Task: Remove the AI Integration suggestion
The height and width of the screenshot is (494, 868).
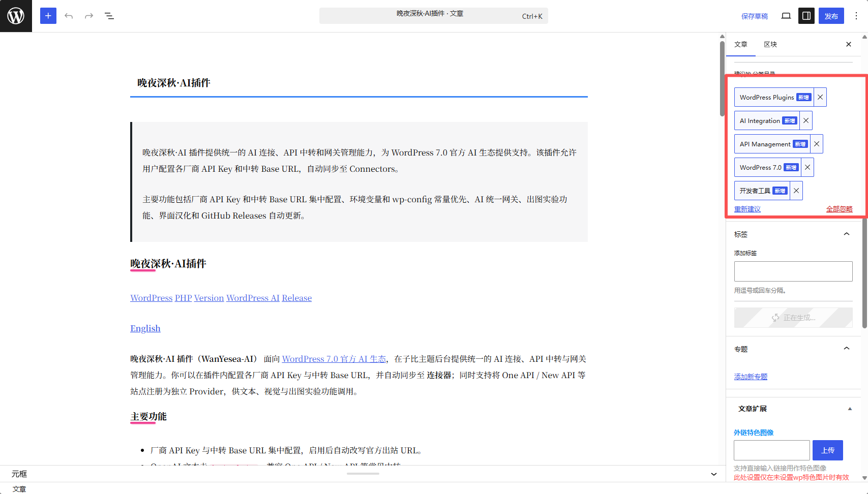Action: (806, 120)
